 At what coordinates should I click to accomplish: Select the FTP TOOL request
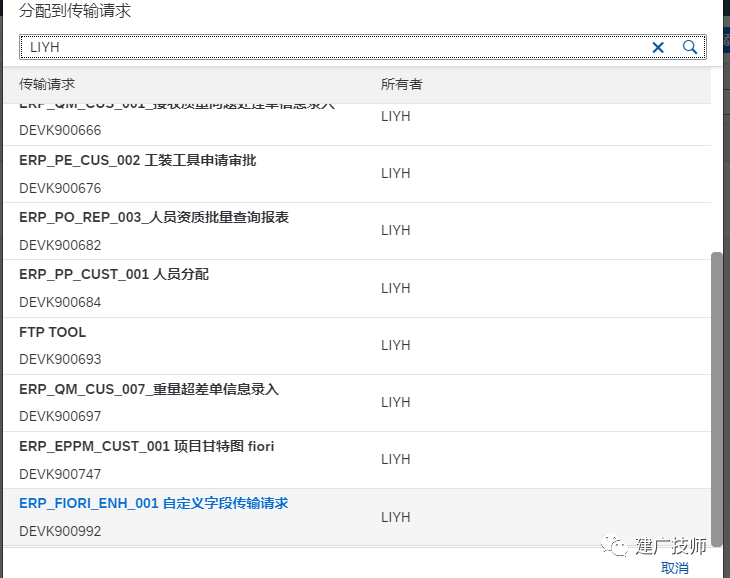(x=53, y=332)
